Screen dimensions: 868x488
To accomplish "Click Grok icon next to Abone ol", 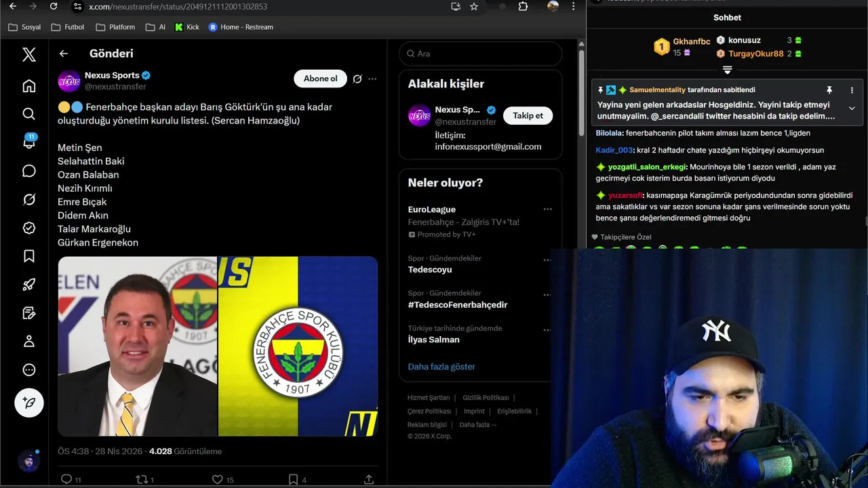I will (x=357, y=79).
